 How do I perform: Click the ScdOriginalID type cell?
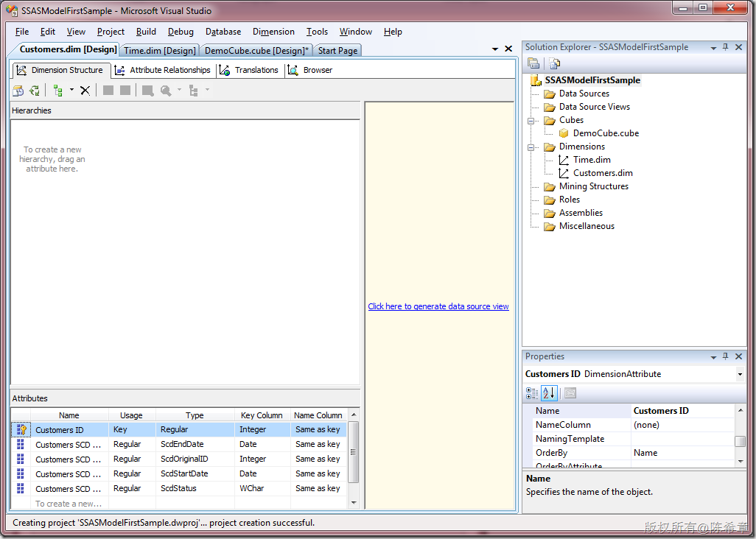point(195,459)
